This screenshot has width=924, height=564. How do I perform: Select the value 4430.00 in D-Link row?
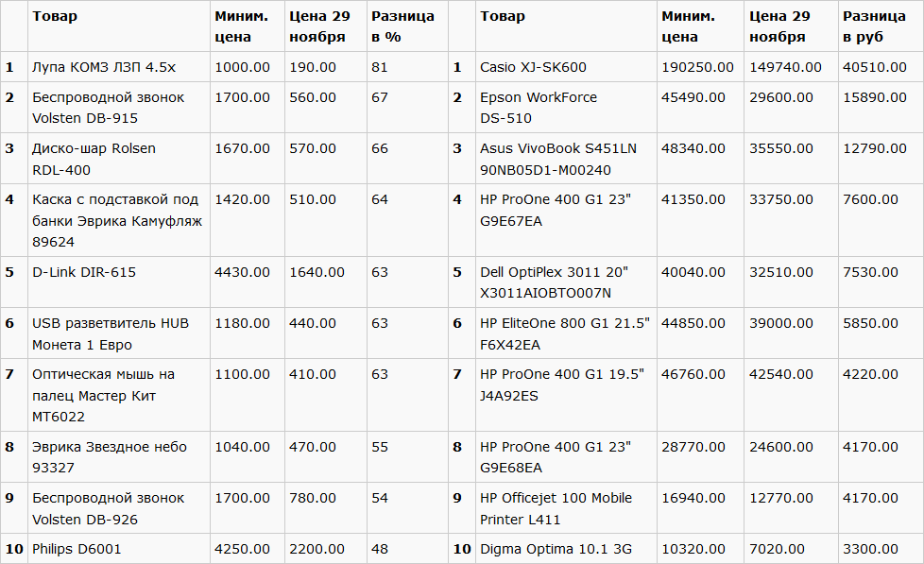(242, 272)
